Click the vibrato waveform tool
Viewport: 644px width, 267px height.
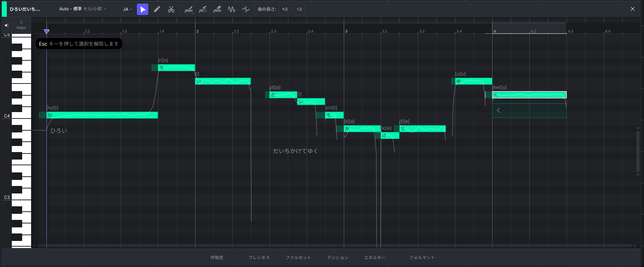click(232, 9)
